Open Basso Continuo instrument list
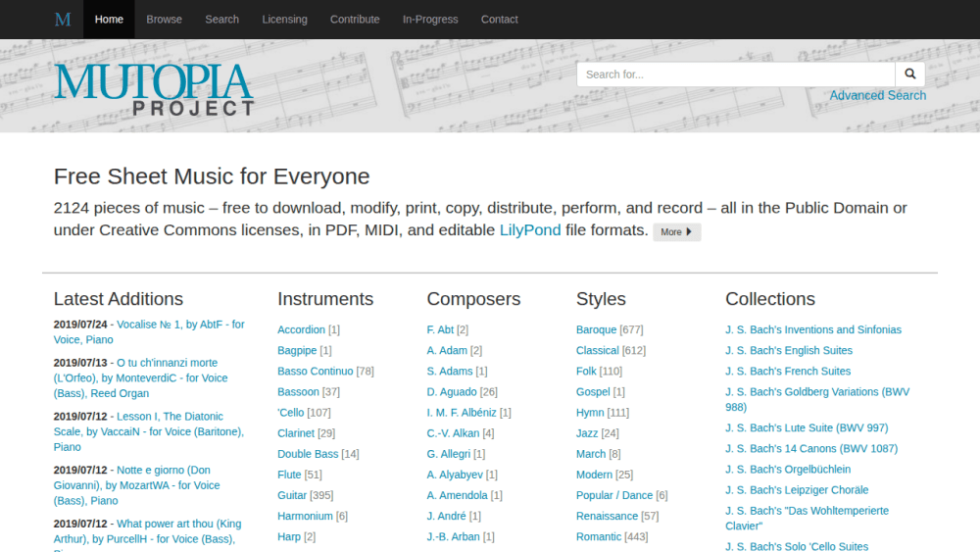Viewport: 980px width, 552px height. [315, 372]
